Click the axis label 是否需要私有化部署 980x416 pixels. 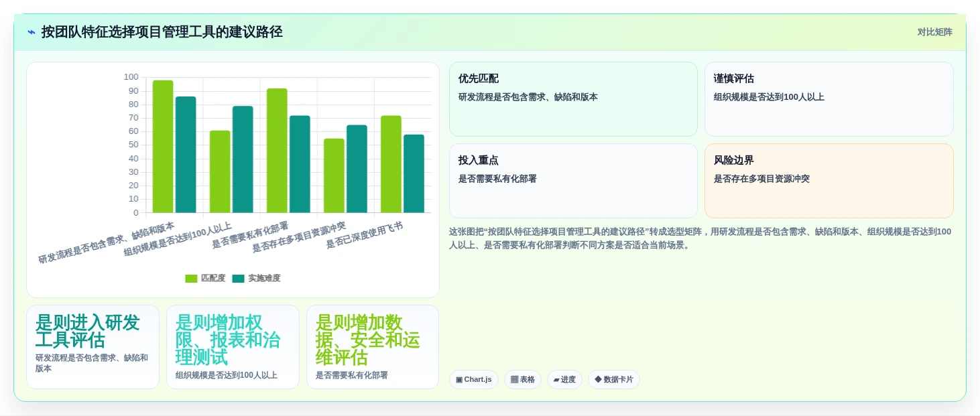click(250, 234)
